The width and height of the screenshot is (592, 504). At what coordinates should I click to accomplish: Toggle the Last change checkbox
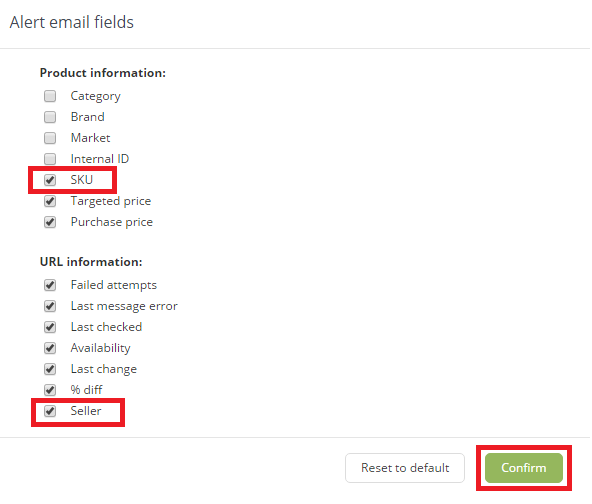point(50,369)
